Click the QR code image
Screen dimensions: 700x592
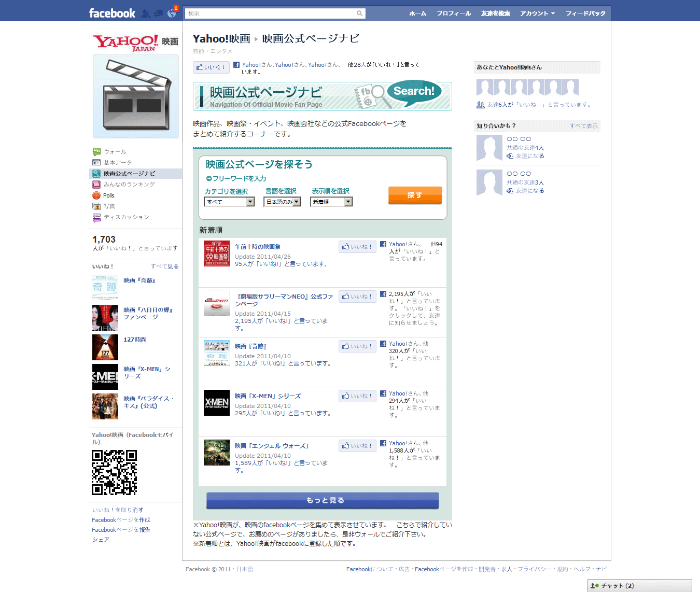click(x=114, y=472)
